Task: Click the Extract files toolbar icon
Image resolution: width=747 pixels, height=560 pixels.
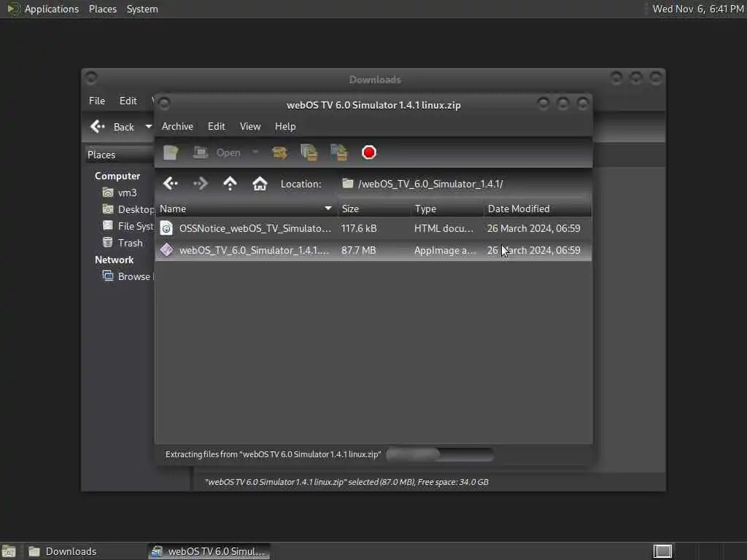Action: 279,153
